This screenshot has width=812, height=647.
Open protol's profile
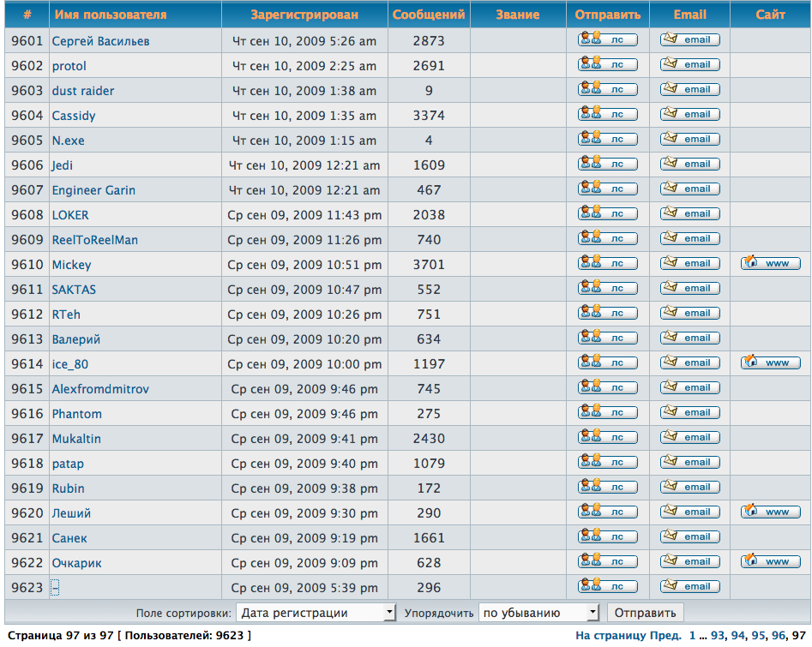tap(69, 66)
